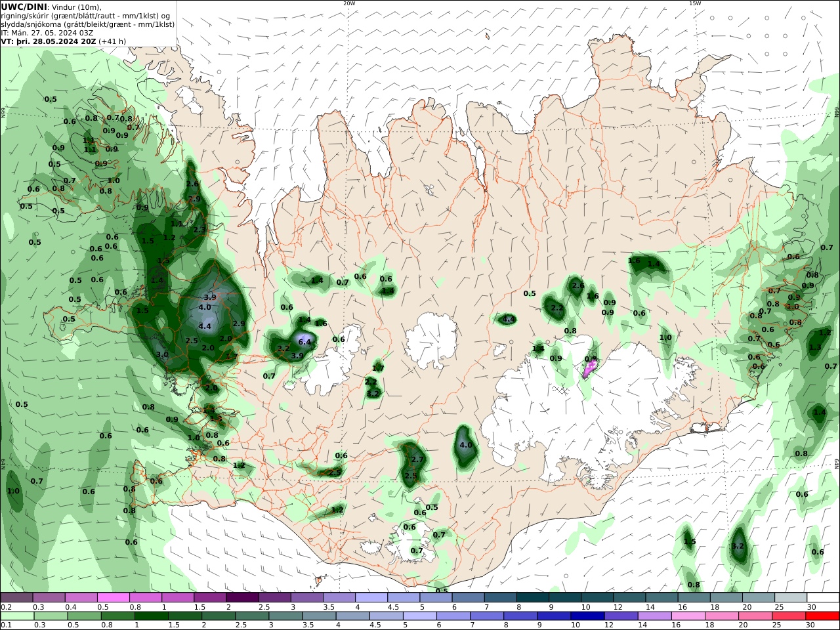Click the 2.7 precipitation value on map
Image resolution: width=840 pixels, height=630 pixels.
click(x=417, y=459)
